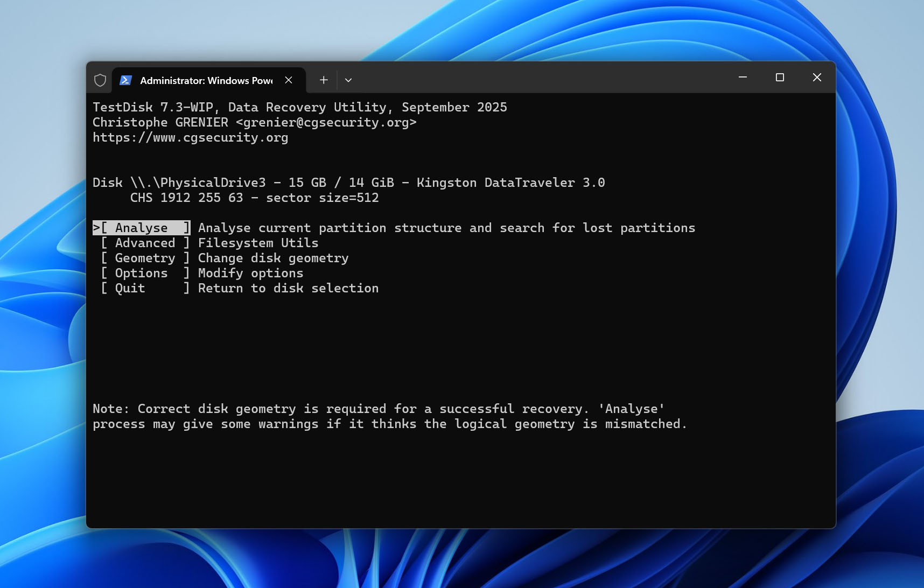Select the Options menu option
924x588 pixels.
point(145,273)
